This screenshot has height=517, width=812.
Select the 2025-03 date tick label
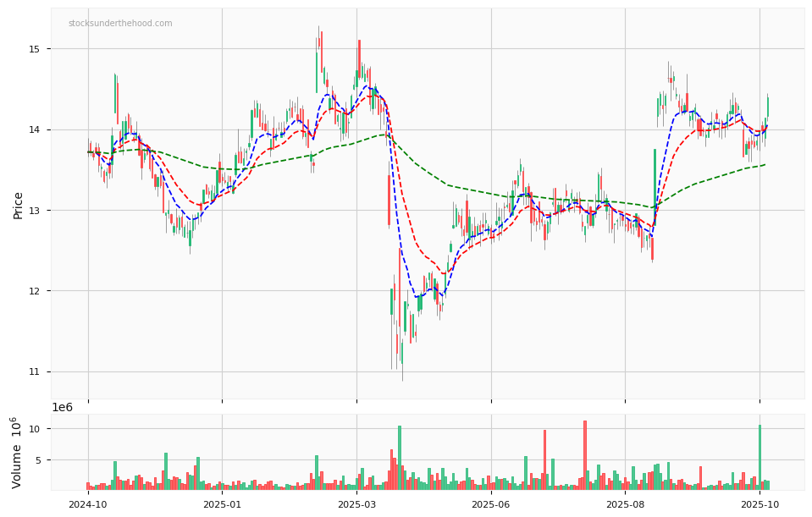356,504
